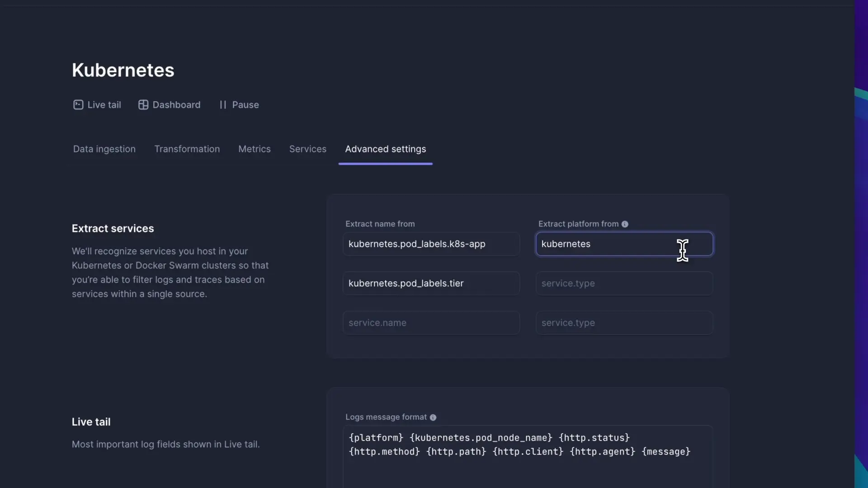Click service.type field beside kubernetes.pod_labels.tier
Image resolution: width=868 pixels, height=488 pixels.
pyautogui.click(x=624, y=283)
